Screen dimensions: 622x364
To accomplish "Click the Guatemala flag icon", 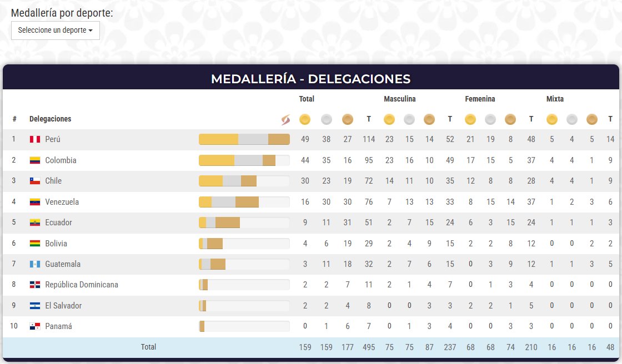I will coord(35,264).
